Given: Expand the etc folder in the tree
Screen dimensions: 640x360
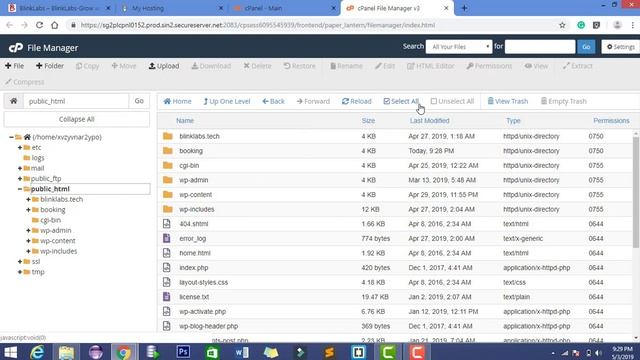Looking at the screenshot, I should point(20,147).
